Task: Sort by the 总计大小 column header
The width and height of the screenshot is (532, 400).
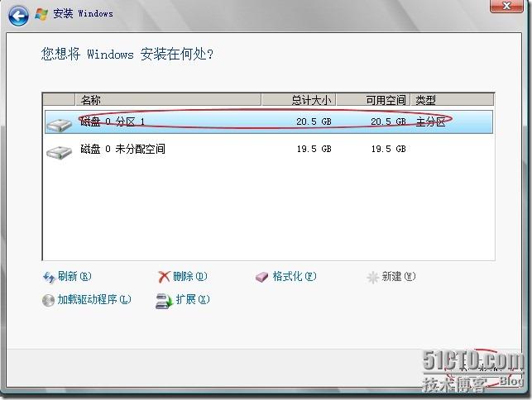Action: click(299, 100)
